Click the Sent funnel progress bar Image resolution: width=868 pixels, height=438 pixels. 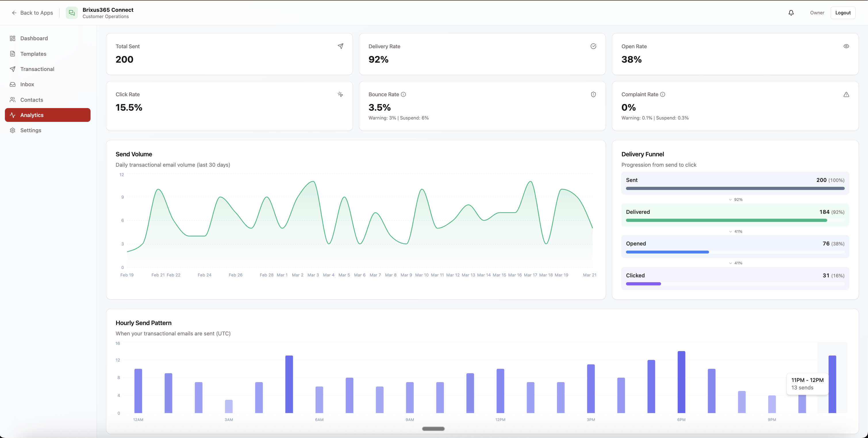tap(735, 188)
